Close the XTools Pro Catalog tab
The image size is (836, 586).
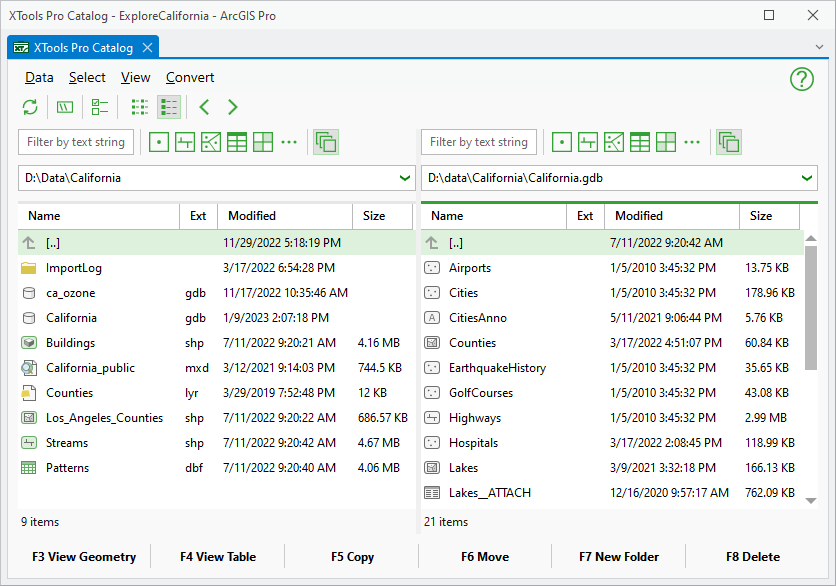coord(147,48)
